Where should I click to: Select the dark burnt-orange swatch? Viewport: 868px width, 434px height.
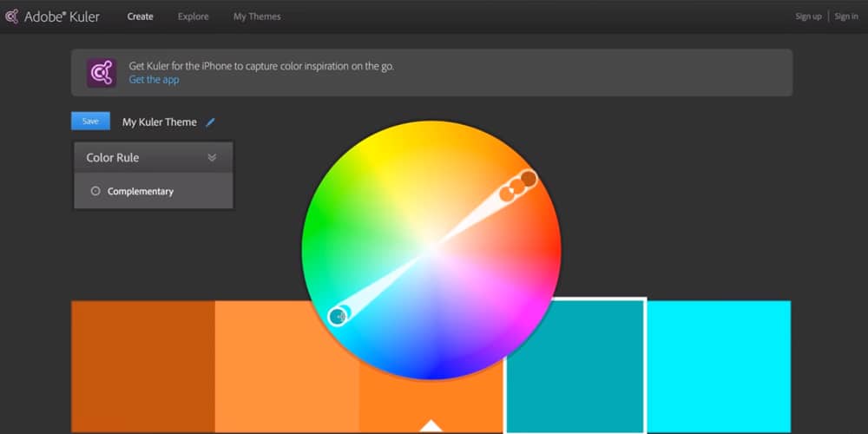tap(143, 366)
